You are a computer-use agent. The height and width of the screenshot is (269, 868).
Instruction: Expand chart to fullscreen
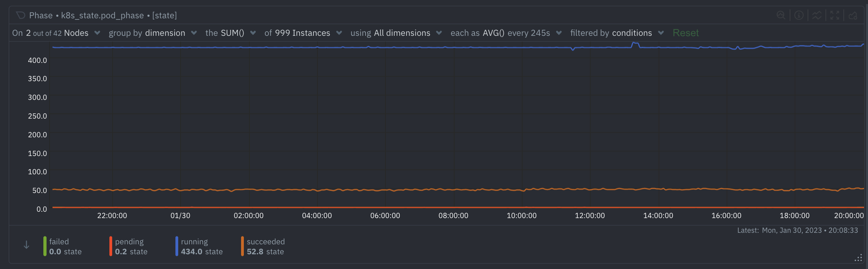[x=835, y=15]
